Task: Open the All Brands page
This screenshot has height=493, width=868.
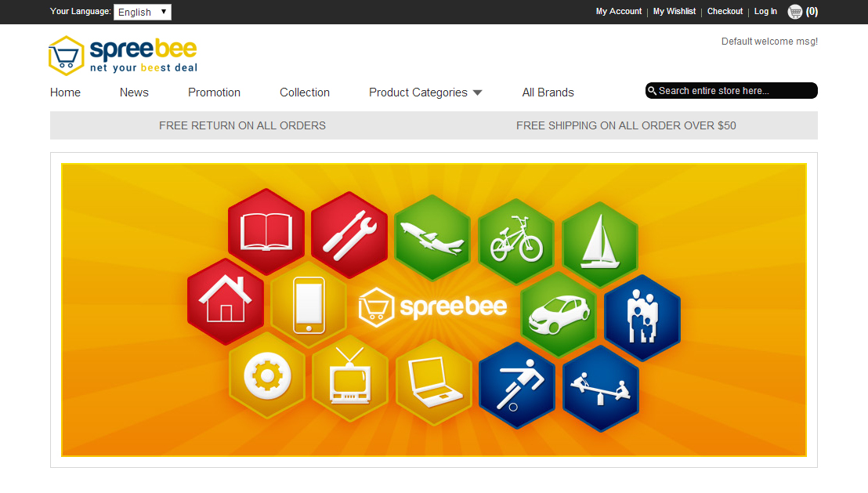Action: tap(548, 92)
